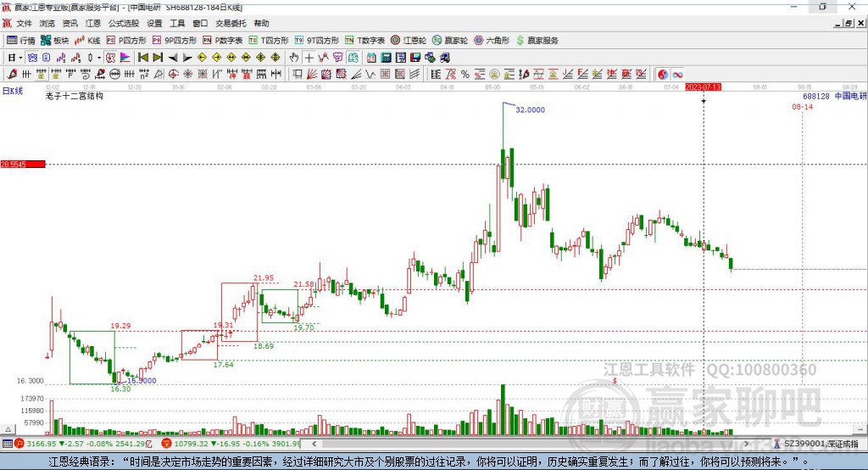Toggle the crosshair cursor tool
Viewport: 868px width, 470px height.
click(x=309, y=58)
